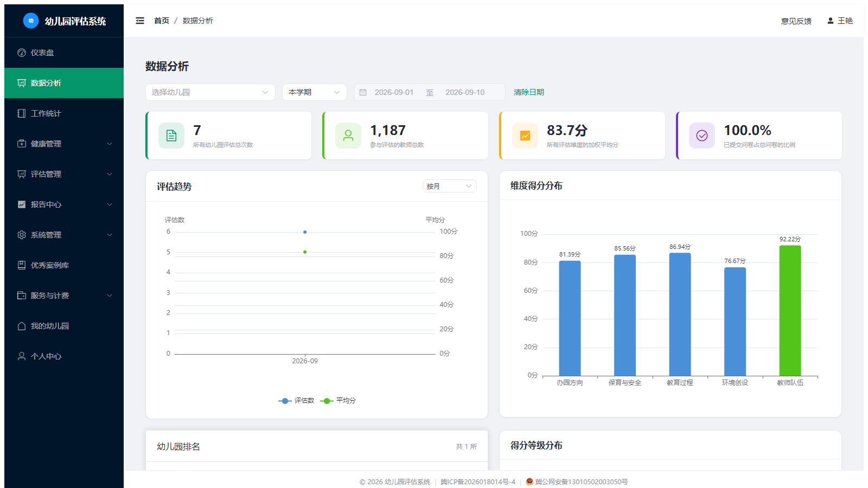Open the 选择幼儿园 dropdown
The width and height of the screenshot is (868, 488).
pyautogui.click(x=210, y=92)
